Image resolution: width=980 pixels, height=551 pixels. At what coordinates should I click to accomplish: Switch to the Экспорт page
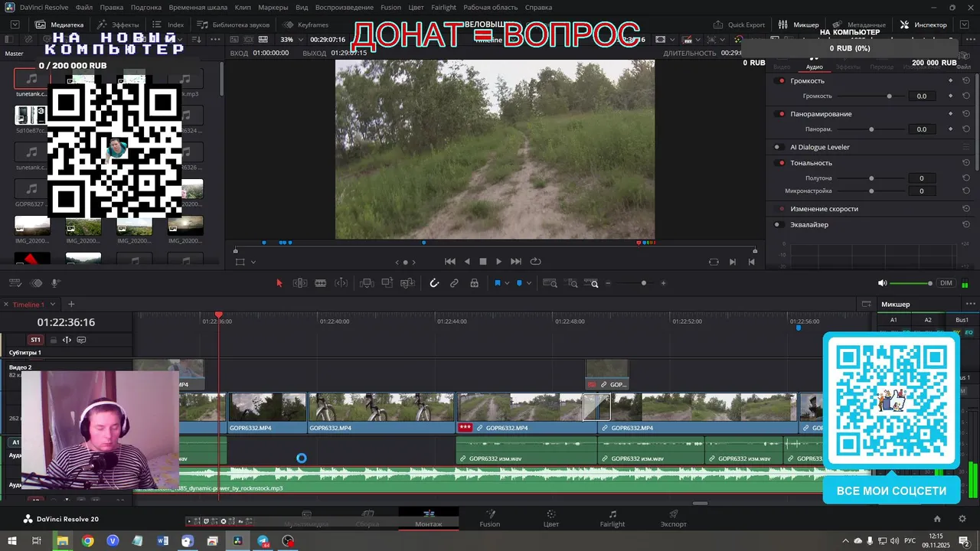(x=674, y=519)
